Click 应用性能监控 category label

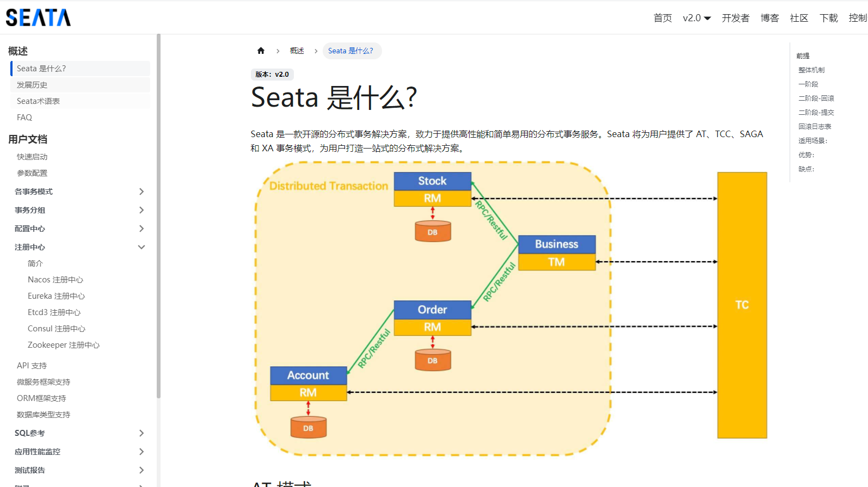pyautogui.click(x=38, y=452)
